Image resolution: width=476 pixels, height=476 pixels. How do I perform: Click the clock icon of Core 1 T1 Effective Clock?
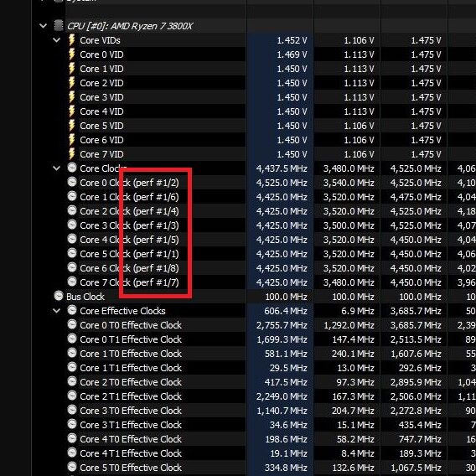point(72,367)
